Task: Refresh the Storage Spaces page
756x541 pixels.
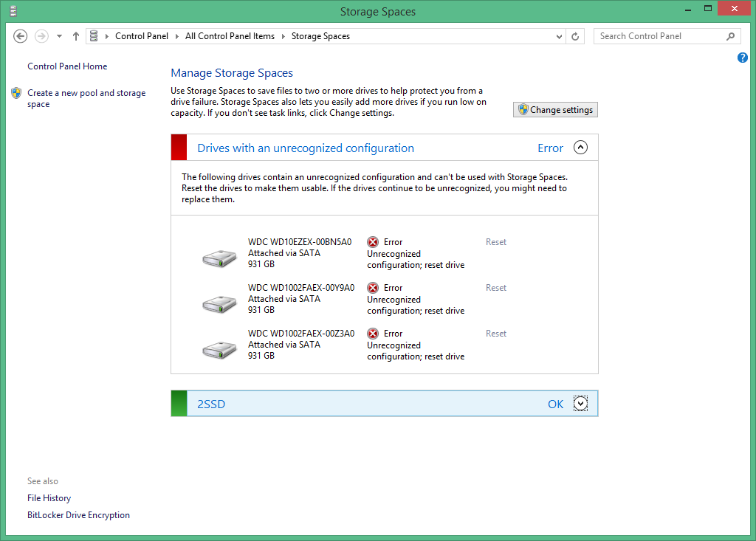Action: [575, 36]
